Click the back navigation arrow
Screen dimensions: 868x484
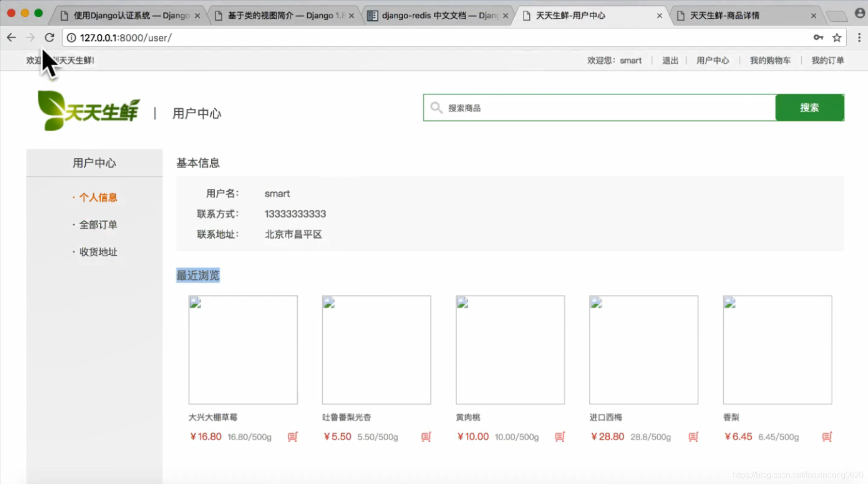pos(11,37)
